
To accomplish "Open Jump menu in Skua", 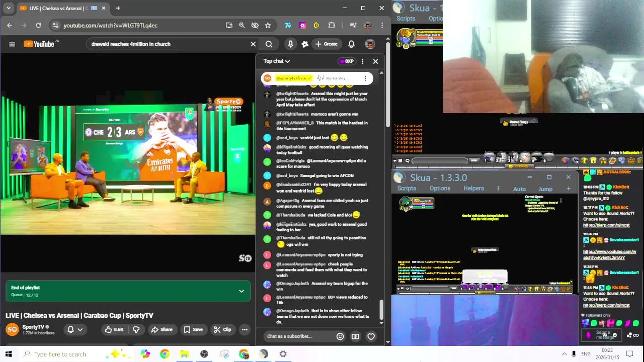I will [545, 189].
